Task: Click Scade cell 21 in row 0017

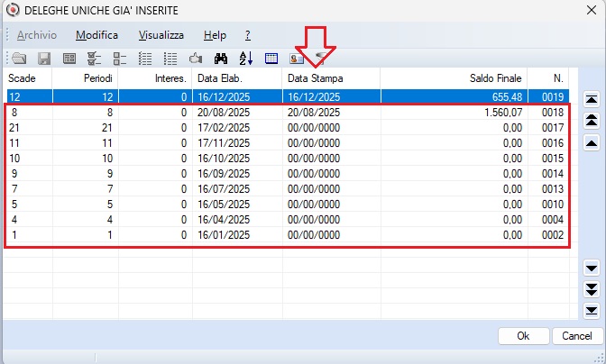Action: (14, 128)
